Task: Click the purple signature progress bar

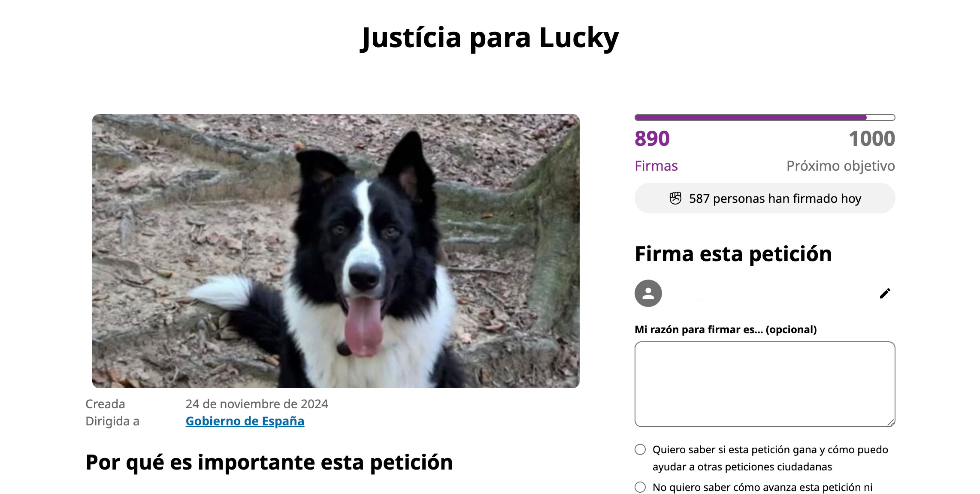Action: (x=765, y=117)
